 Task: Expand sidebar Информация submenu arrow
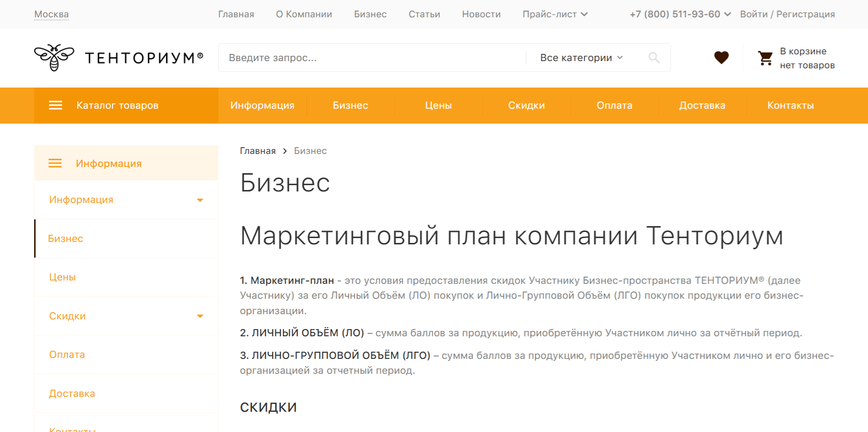tap(200, 200)
